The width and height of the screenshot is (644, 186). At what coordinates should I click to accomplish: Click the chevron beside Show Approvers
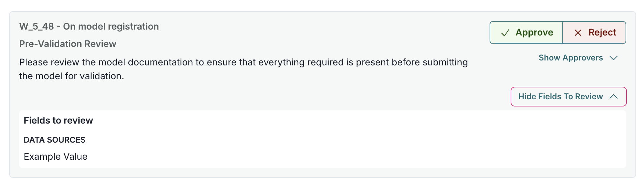click(613, 58)
